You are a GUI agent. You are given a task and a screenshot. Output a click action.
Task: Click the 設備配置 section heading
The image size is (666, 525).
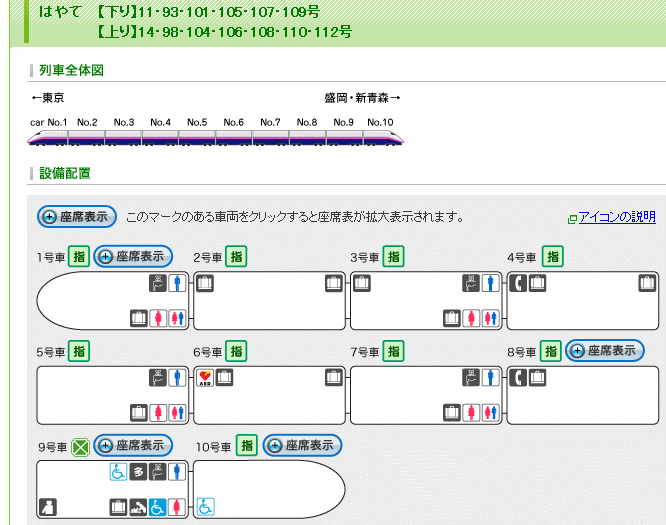point(65,173)
